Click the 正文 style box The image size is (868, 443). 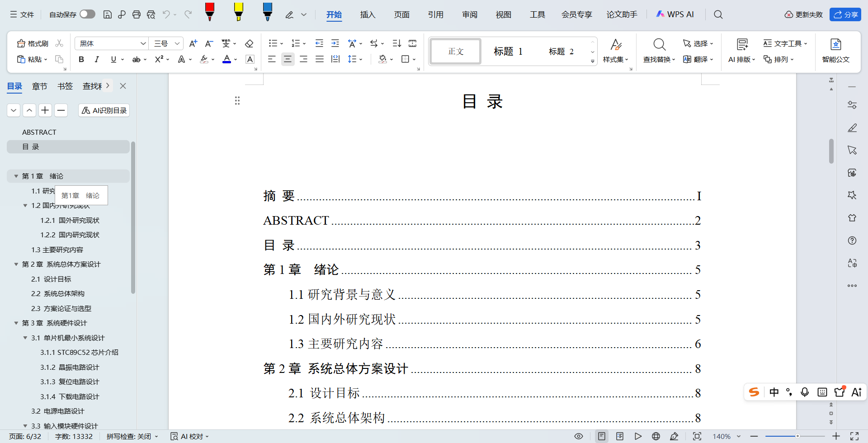(456, 52)
